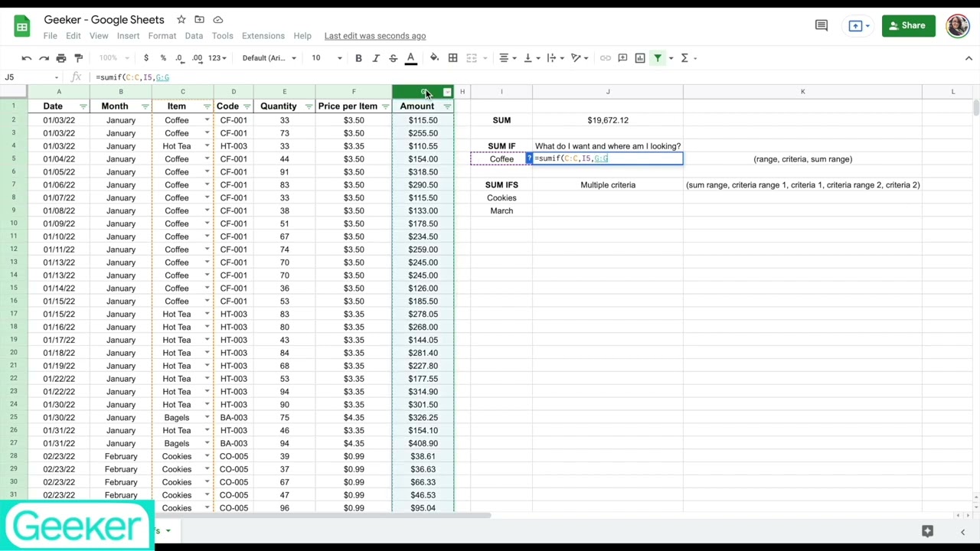Go to Sheets home icon
The height and width of the screenshot is (551, 980).
click(22, 27)
